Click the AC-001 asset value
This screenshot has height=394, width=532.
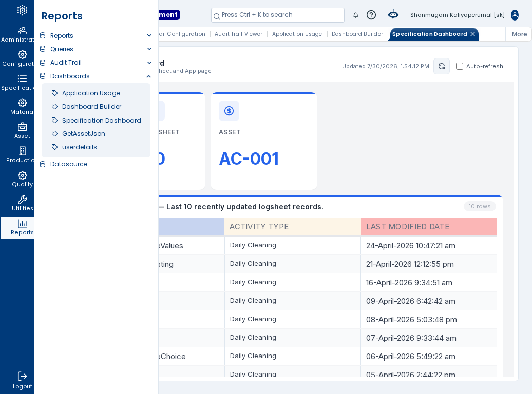coord(249,159)
